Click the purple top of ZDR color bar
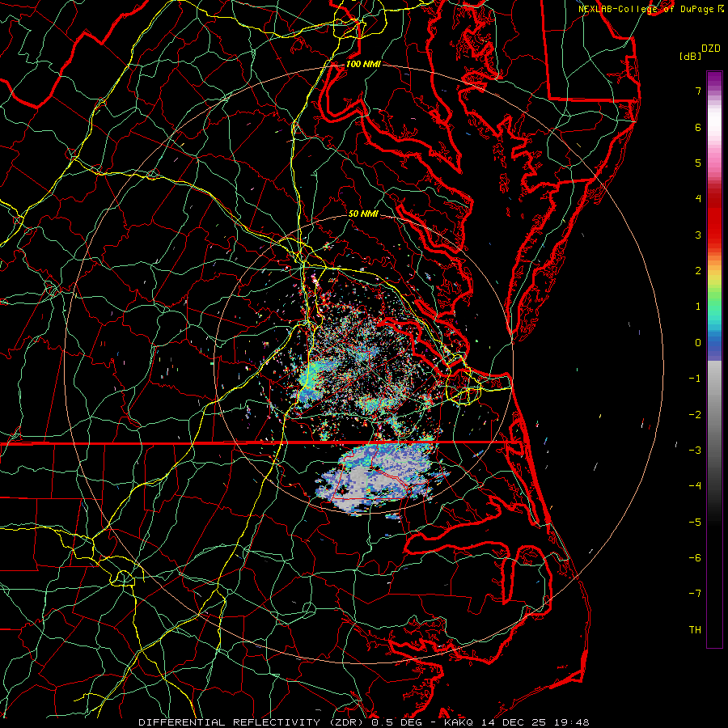This screenshot has width=728, height=728. [714, 79]
